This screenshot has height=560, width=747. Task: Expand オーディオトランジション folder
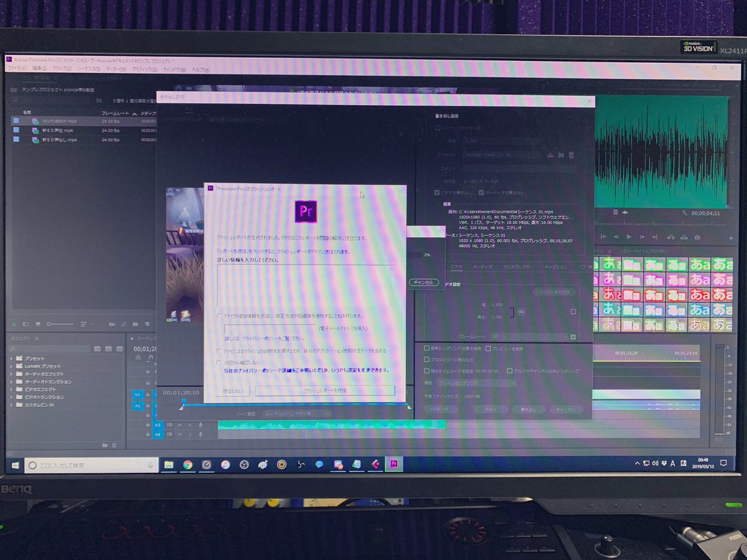[x=11, y=381]
